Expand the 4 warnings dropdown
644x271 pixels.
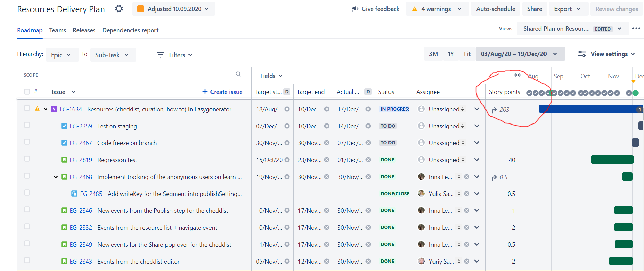(437, 9)
